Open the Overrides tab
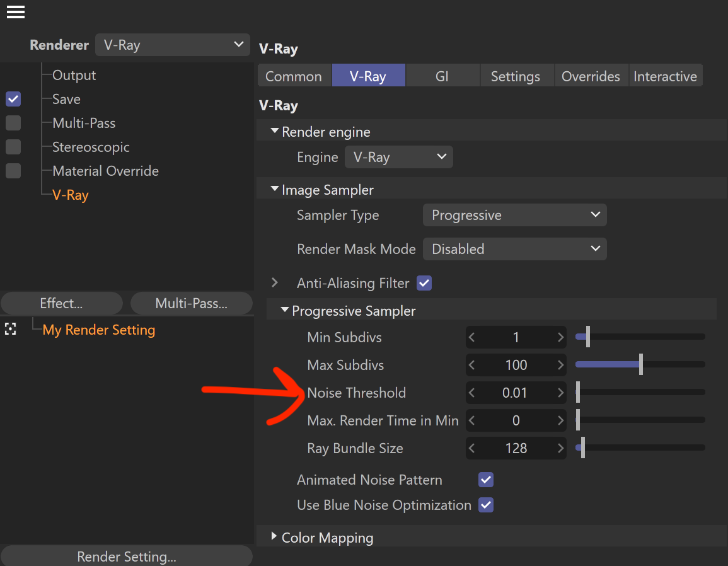The height and width of the screenshot is (566, 728). [x=591, y=76]
